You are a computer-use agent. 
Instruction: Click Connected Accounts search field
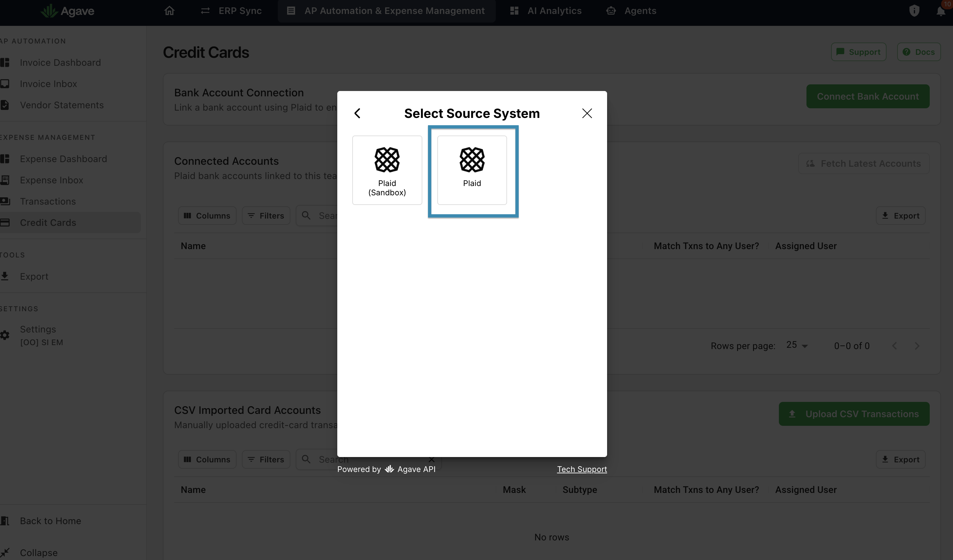click(x=317, y=216)
